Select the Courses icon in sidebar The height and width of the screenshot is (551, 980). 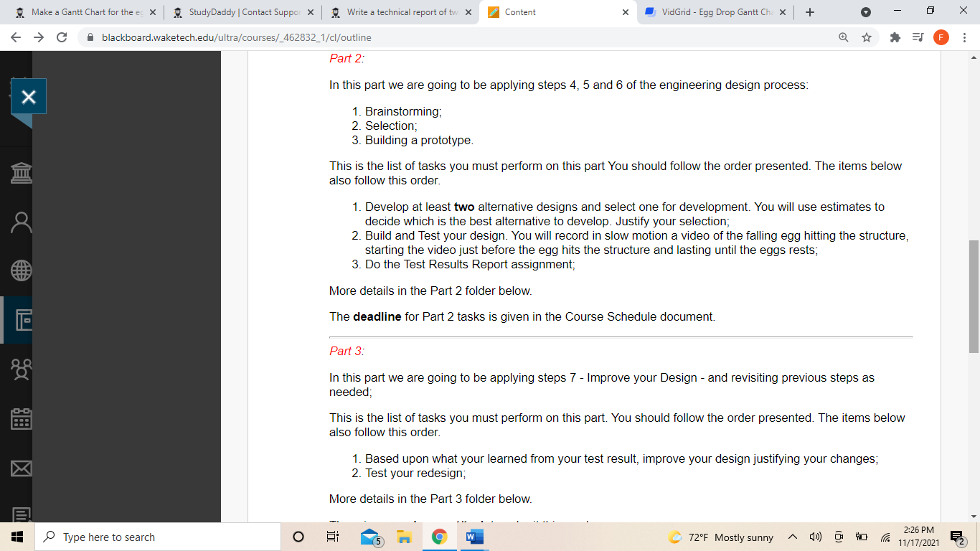[x=22, y=320]
